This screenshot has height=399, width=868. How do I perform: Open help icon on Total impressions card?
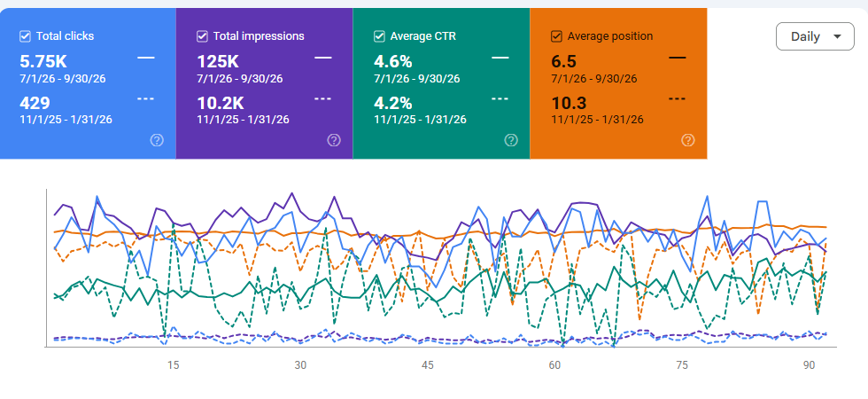(334, 140)
